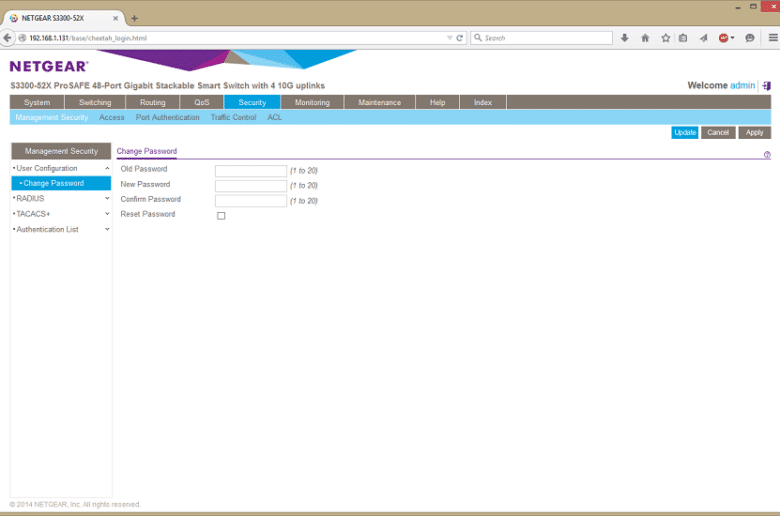Click the Apply button
Viewport: 780px width, 516px height.
[x=755, y=132]
